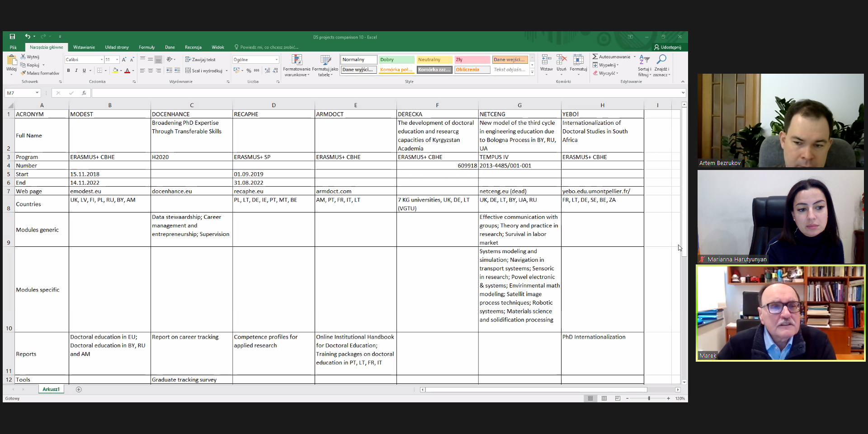Viewport: 868px width, 434px height.
Task: Click the Save icon in quick access toolbar
Action: [12, 37]
